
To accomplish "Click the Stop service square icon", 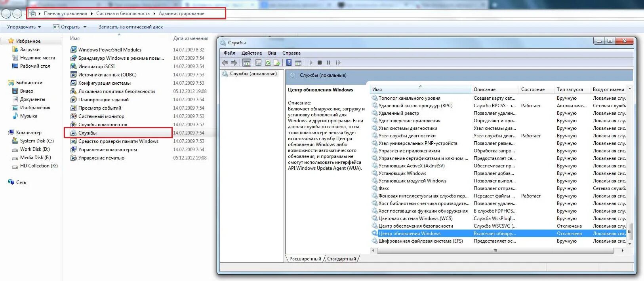I will pos(320,63).
